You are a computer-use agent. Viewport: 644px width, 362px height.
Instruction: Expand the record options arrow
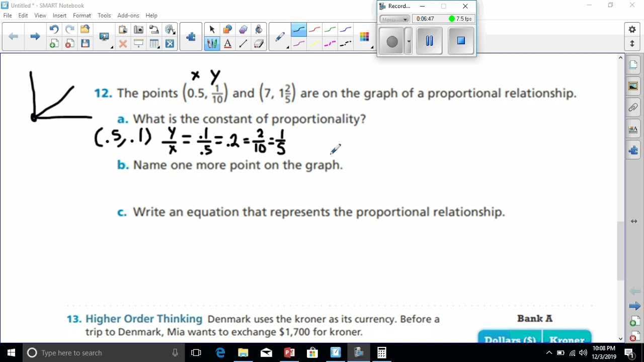409,42
